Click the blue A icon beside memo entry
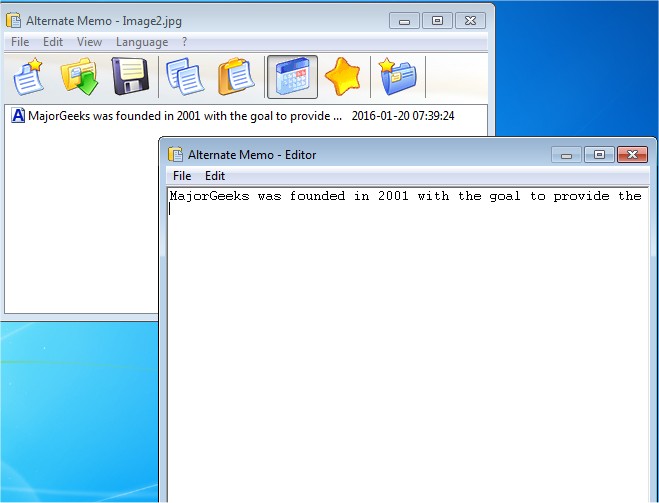The image size is (659, 503). 18,116
